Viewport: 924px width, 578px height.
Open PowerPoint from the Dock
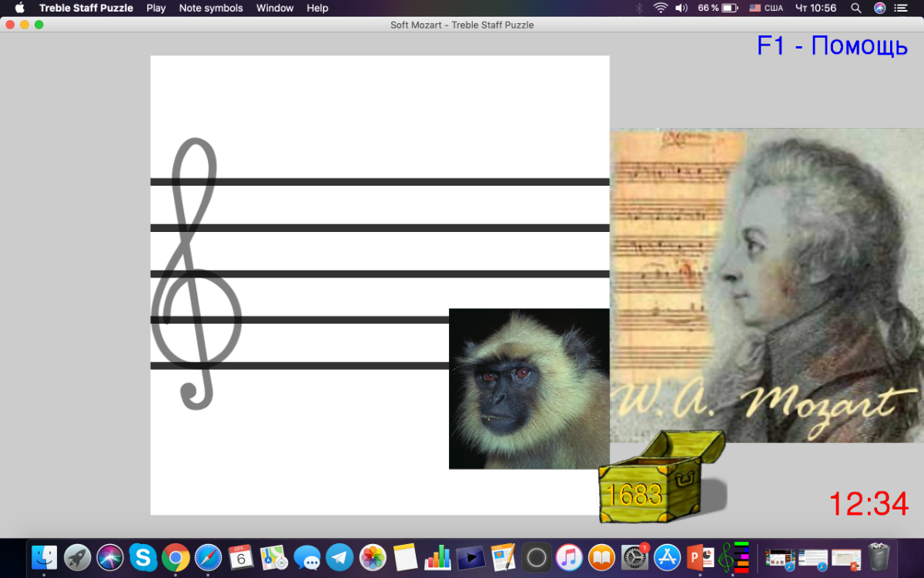(x=700, y=556)
